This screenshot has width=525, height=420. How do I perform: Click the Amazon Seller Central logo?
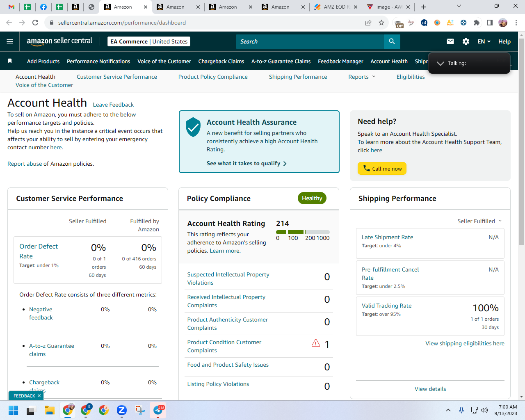tap(59, 41)
